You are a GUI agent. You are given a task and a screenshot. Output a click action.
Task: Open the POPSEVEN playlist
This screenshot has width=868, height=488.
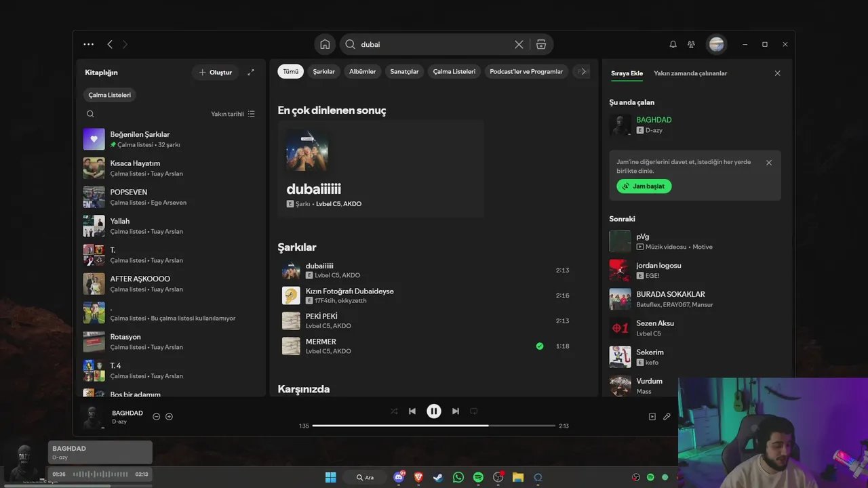170,197
